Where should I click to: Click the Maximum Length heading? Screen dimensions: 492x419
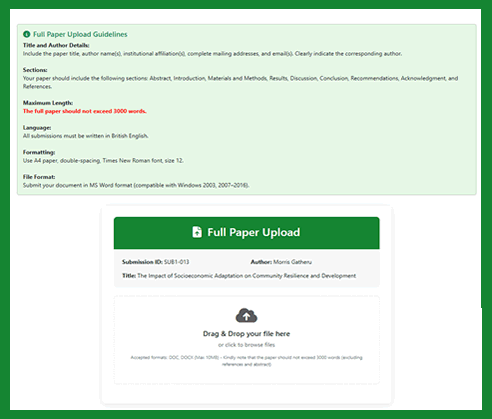pos(48,103)
